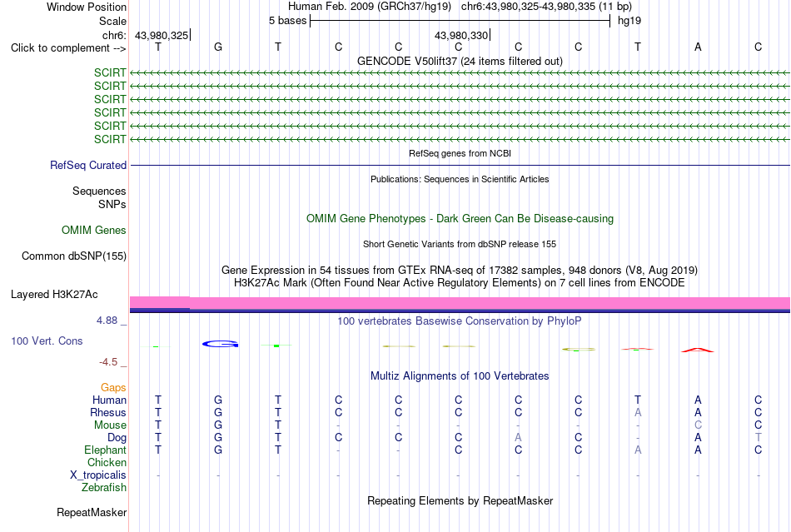Click the 'Human Feb. 2009 (GRCh37/hg19)' title
The width and height of the screenshot is (791, 532).
[x=369, y=7]
